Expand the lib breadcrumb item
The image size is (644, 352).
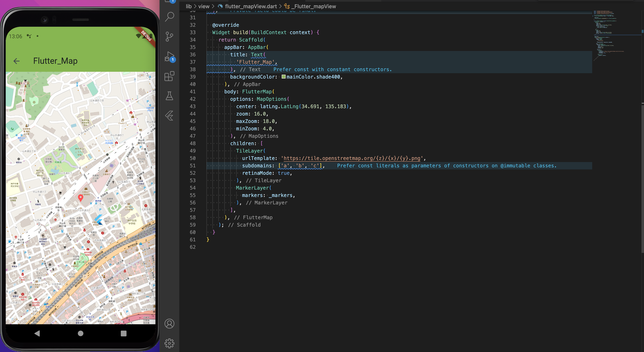pyautogui.click(x=189, y=6)
